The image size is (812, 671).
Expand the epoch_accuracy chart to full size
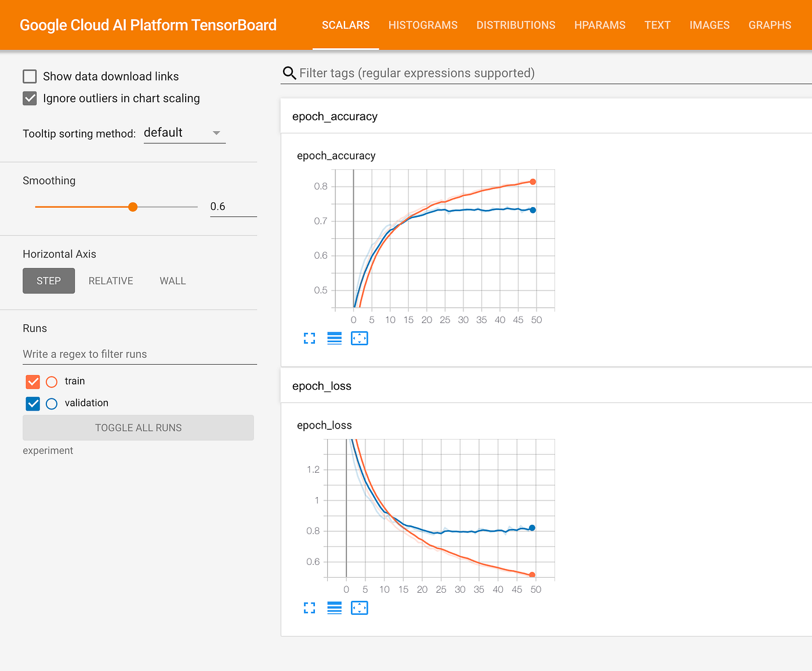tap(309, 338)
